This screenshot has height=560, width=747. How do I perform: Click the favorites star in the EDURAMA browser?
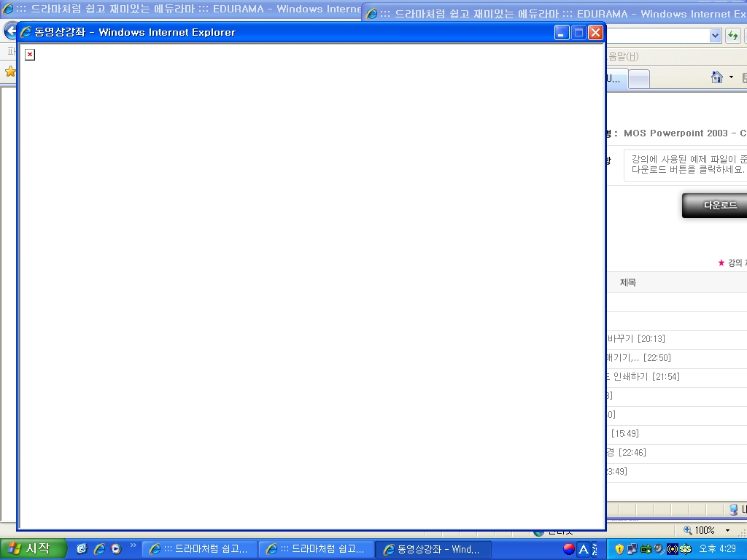tap(9, 72)
